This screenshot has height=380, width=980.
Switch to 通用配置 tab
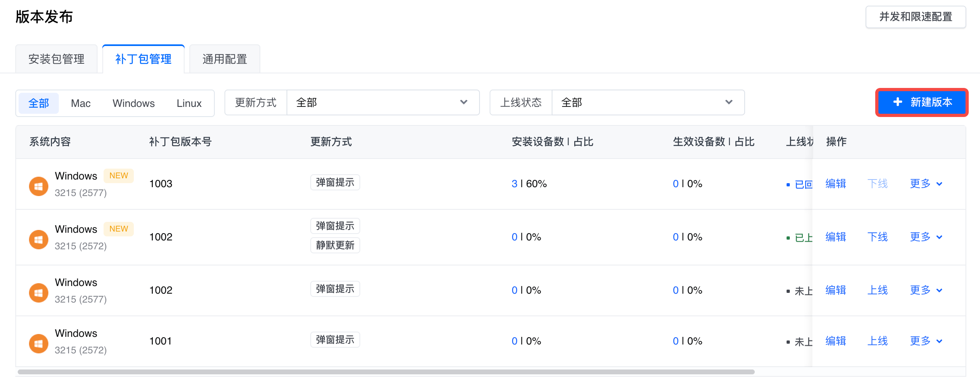[224, 59]
